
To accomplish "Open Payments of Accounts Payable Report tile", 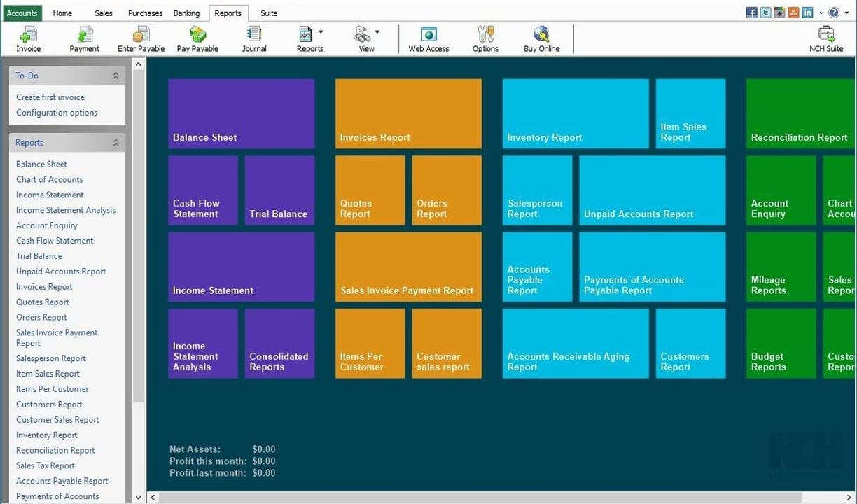I will pyautogui.click(x=653, y=267).
